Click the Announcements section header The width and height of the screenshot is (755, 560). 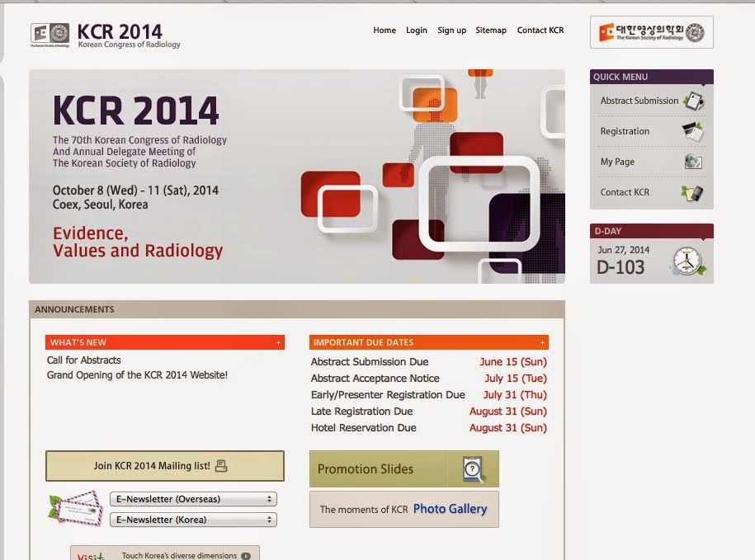(296, 309)
